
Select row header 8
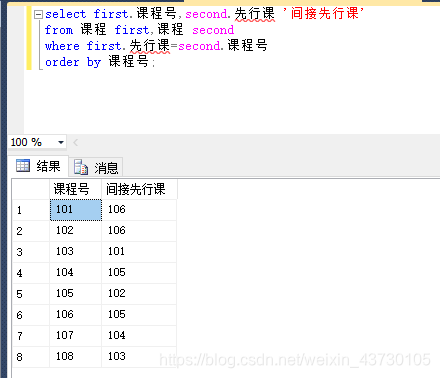point(31,357)
